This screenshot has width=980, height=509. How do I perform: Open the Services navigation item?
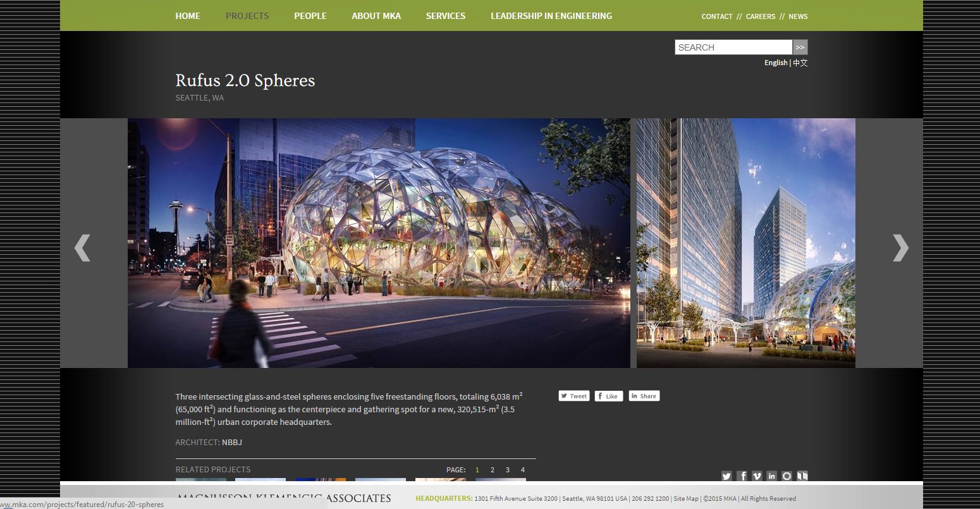coord(446,16)
